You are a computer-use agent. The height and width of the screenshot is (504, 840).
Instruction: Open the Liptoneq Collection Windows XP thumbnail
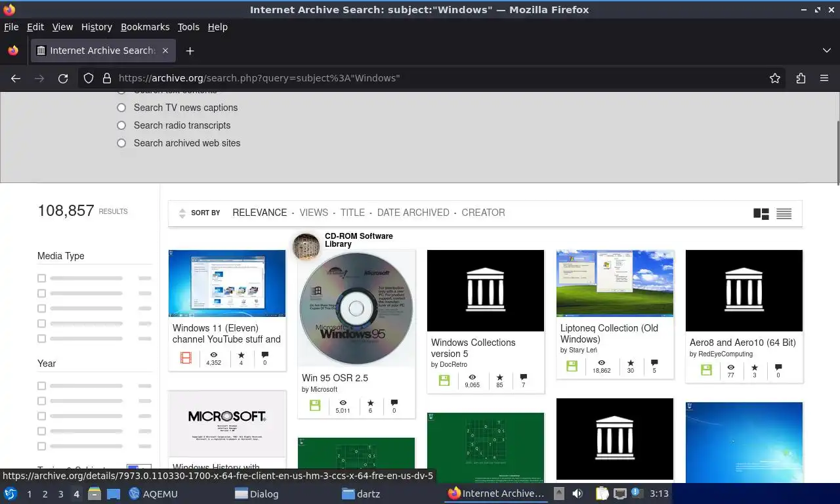tap(615, 283)
